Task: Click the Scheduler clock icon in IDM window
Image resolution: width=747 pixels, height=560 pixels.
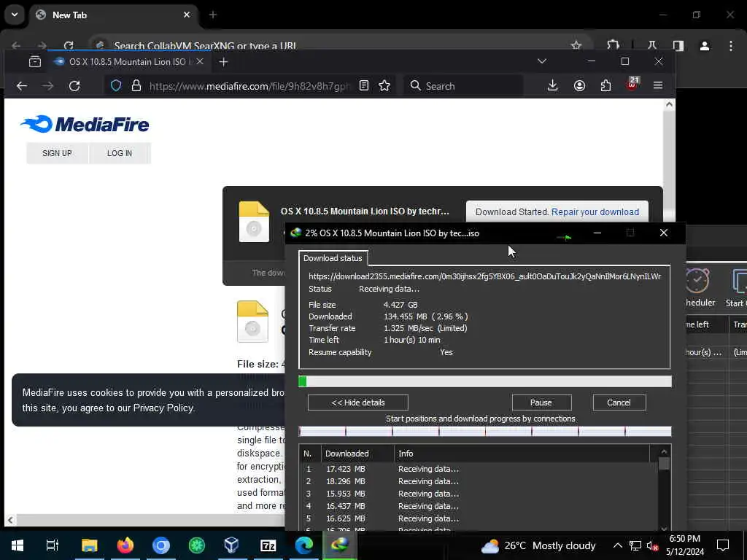Action: (x=697, y=281)
